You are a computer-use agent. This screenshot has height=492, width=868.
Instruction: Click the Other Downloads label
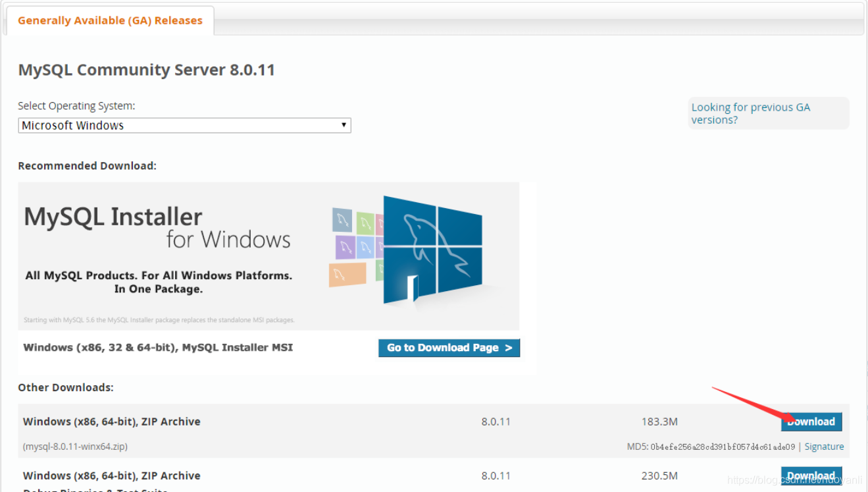pos(66,387)
